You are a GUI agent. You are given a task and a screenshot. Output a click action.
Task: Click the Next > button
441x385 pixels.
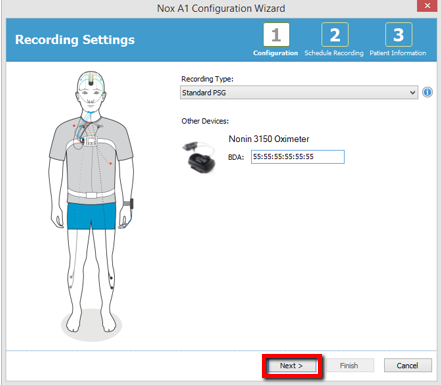(x=291, y=366)
